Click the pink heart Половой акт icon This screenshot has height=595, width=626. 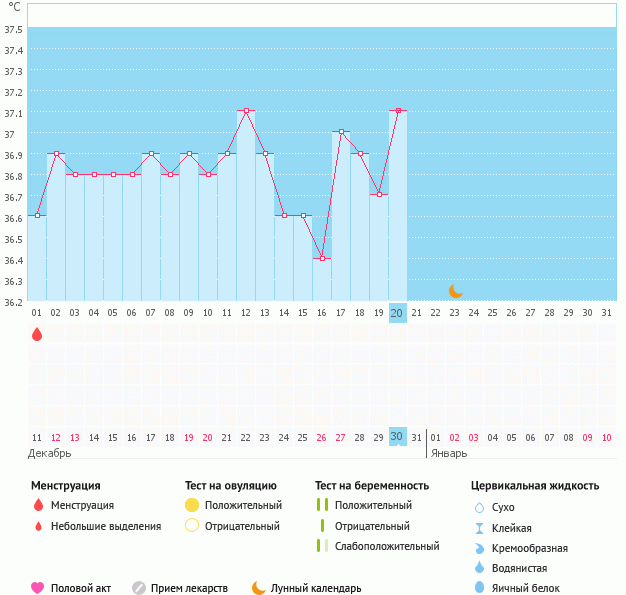38,588
